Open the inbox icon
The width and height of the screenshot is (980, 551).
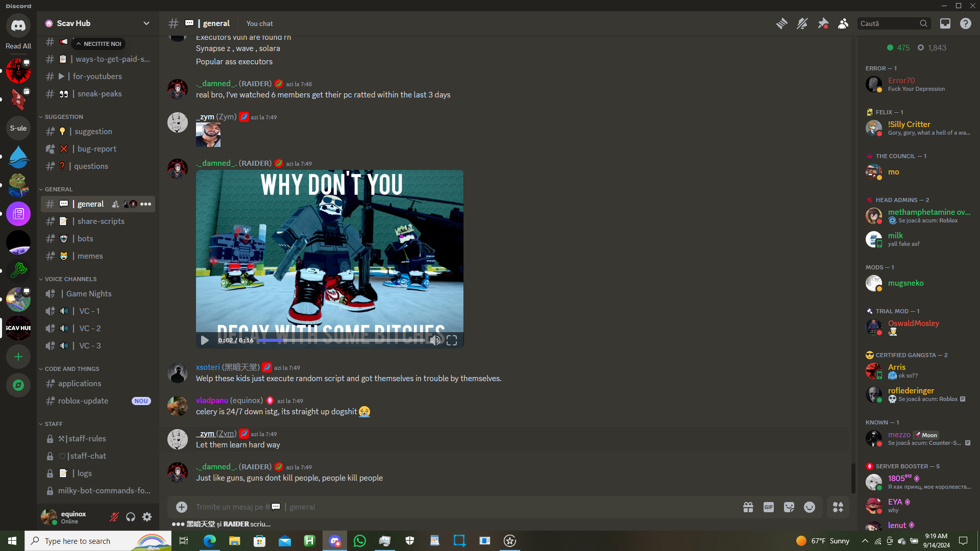pos(945,23)
